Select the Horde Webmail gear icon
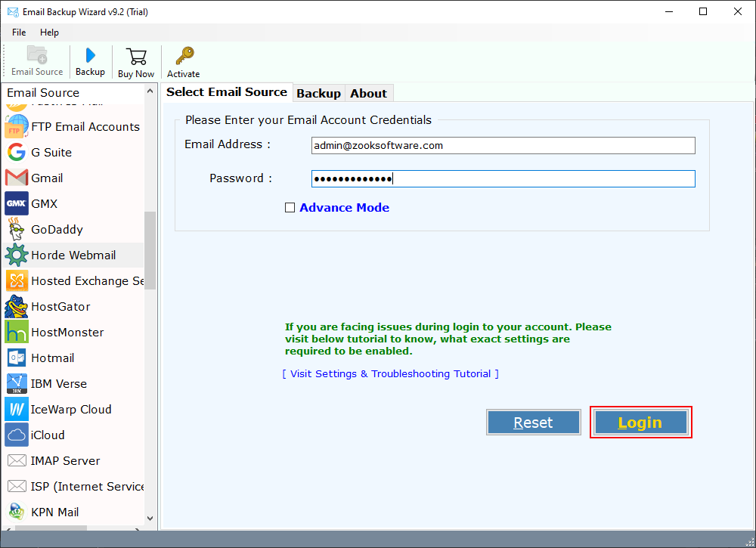The height and width of the screenshot is (548, 756). point(17,255)
